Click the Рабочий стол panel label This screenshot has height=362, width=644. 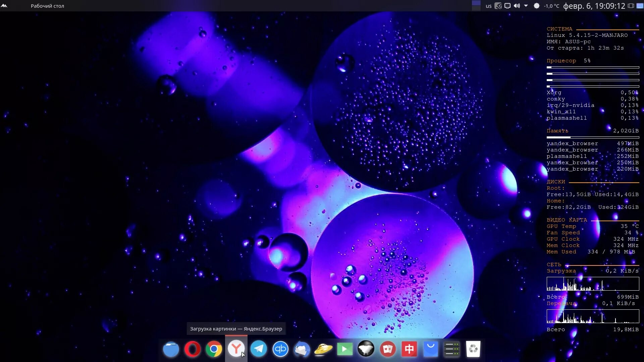[47, 6]
